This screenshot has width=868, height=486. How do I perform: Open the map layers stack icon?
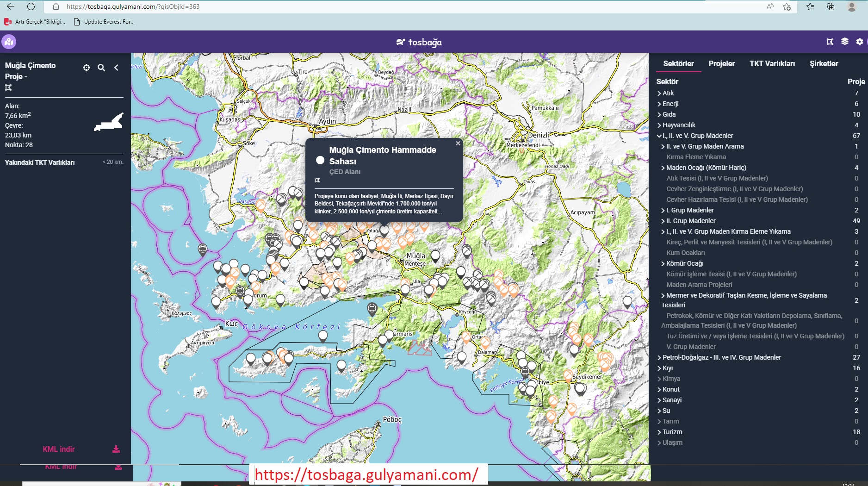[x=845, y=42]
